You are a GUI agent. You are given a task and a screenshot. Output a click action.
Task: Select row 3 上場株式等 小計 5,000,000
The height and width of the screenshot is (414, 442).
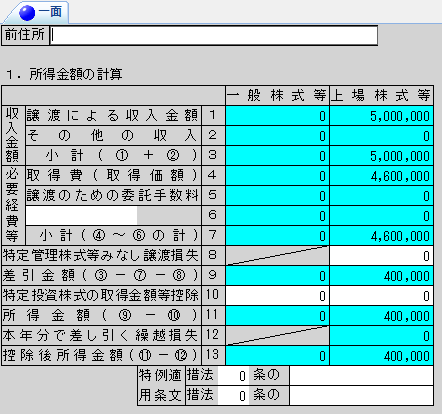(x=381, y=156)
